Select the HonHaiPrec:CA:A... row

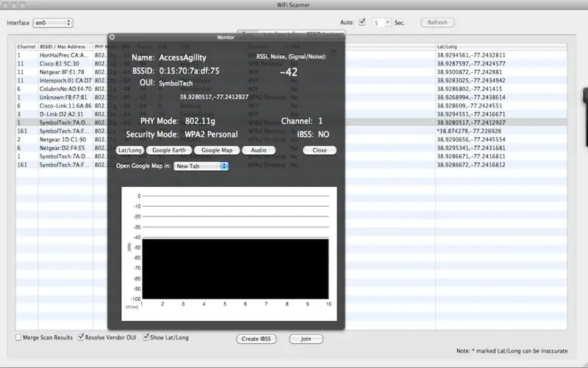click(291, 55)
